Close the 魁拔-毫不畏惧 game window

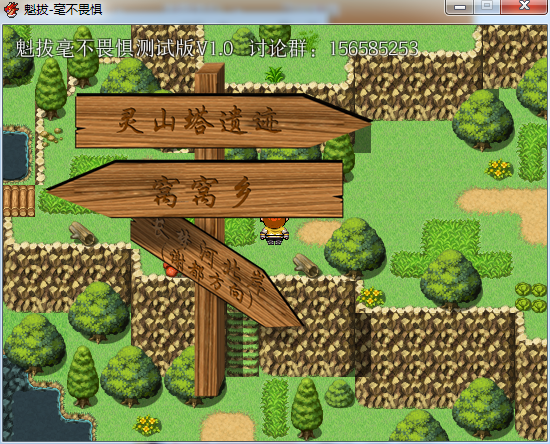523,7
